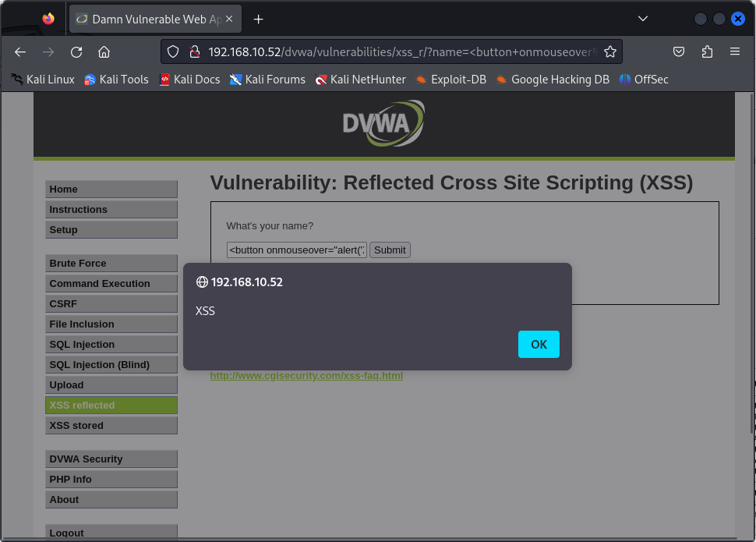Open the Command Execution page

(111, 283)
